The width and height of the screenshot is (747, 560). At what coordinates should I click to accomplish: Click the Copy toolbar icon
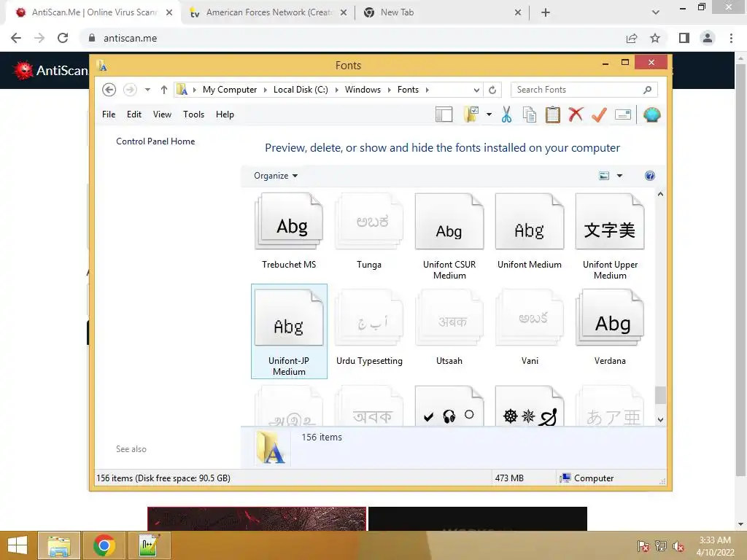530,114
